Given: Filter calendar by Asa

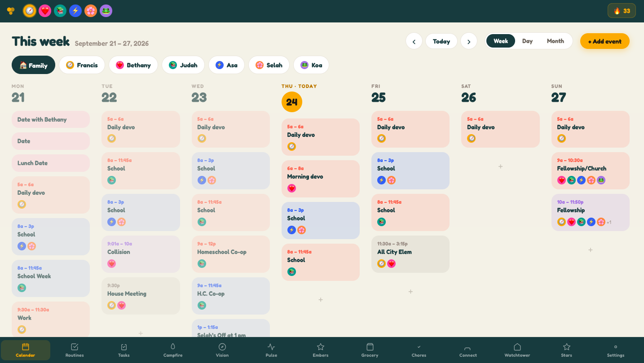Looking at the screenshot, I should coord(226,65).
